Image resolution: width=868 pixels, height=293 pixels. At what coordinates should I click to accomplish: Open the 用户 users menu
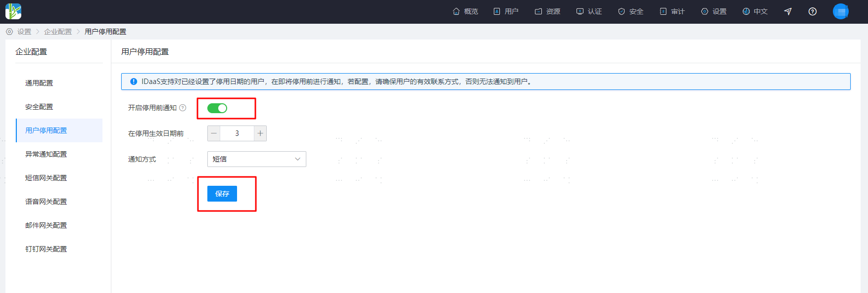tap(506, 11)
